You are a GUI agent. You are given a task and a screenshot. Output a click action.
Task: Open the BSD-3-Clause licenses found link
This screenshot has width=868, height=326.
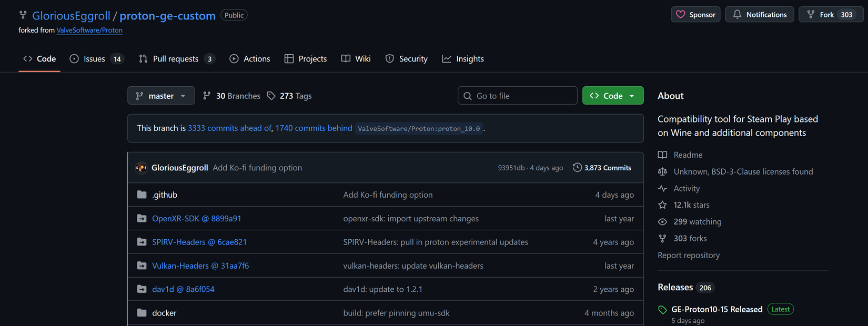click(743, 171)
